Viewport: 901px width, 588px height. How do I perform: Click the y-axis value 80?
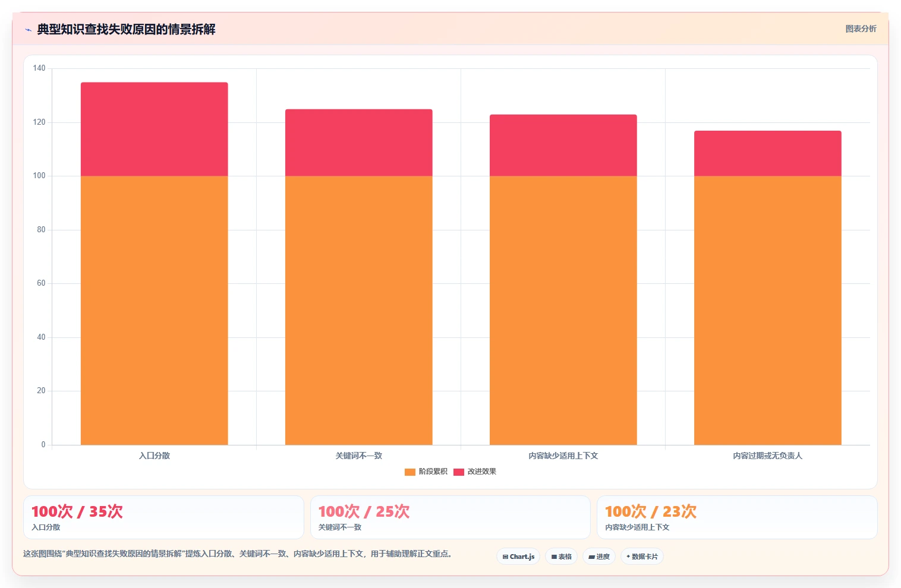(41, 230)
